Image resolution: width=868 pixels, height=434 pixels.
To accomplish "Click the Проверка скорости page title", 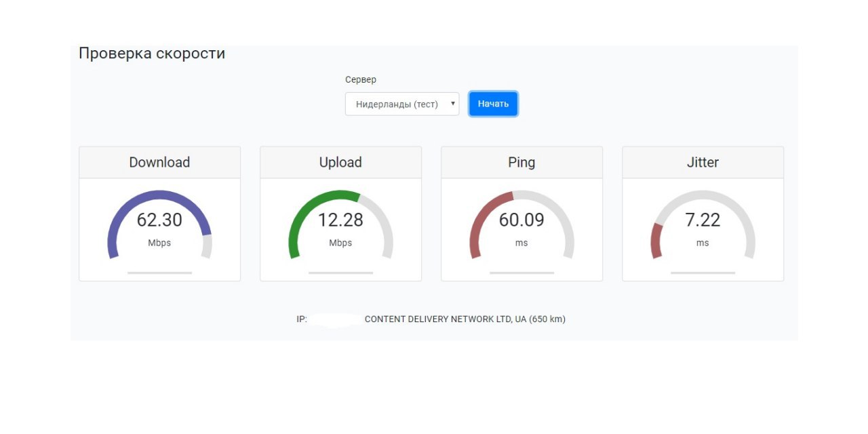I will pos(152,54).
